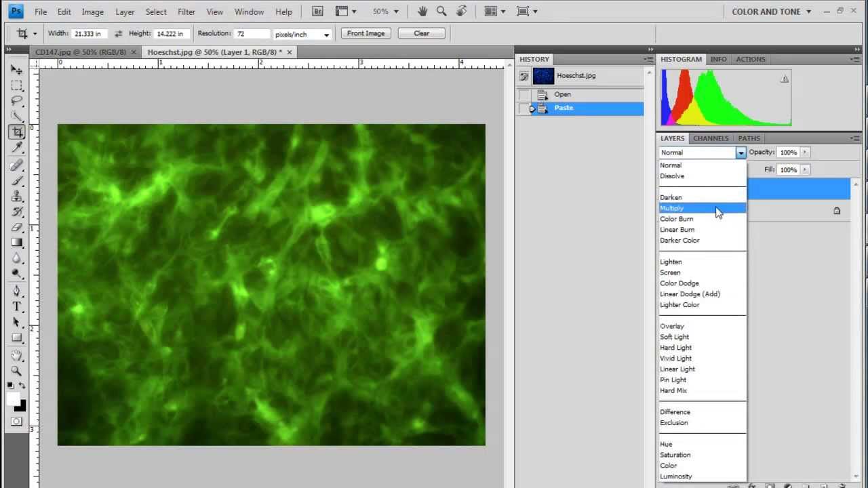Select the Zoom tool in toolbox
The image size is (868, 488).
coord(17,371)
